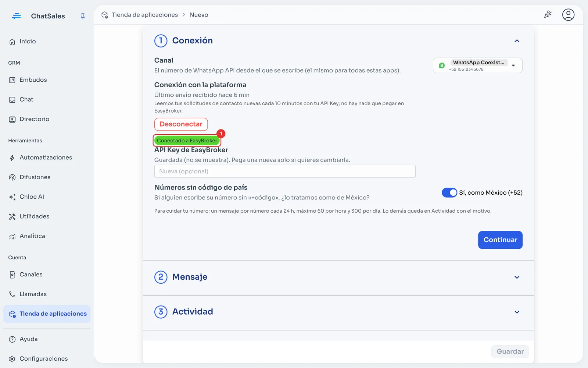
Task: Click the Canales icon in sidebar
Action: (x=12, y=275)
